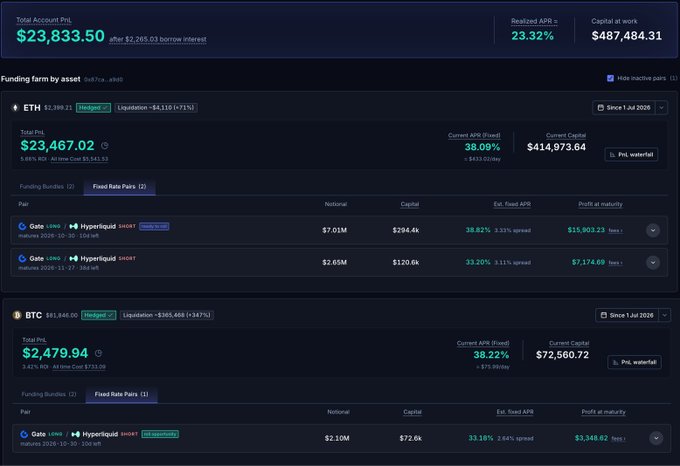Open the BTC PnL waterfall button

pos(634,362)
